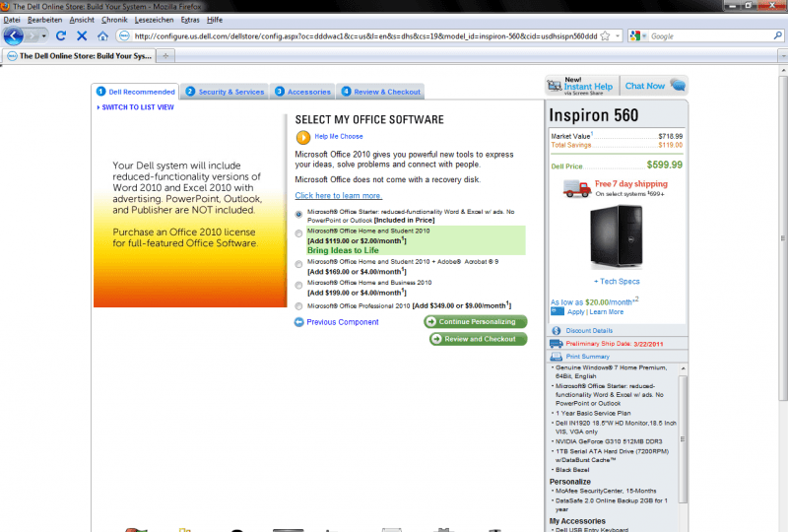788x532 pixels.
Task: Focus the Google search field
Action: [x=710, y=36]
